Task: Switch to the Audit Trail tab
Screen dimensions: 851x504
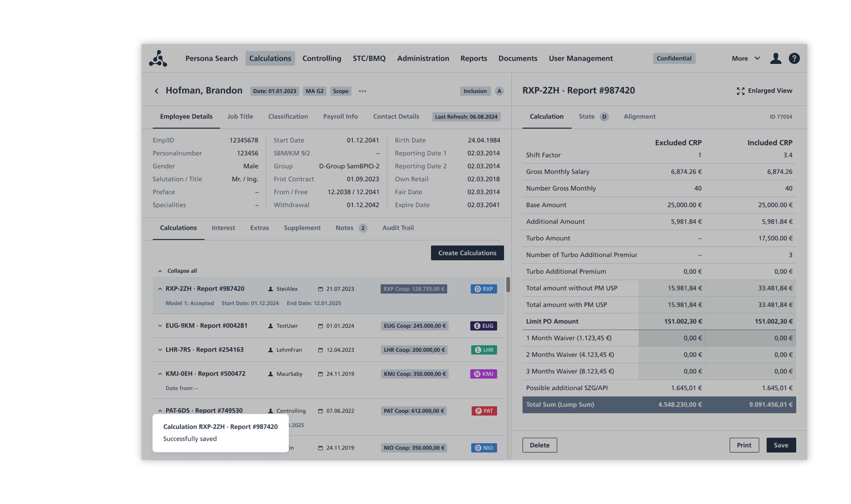Action: (x=398, y=228)
